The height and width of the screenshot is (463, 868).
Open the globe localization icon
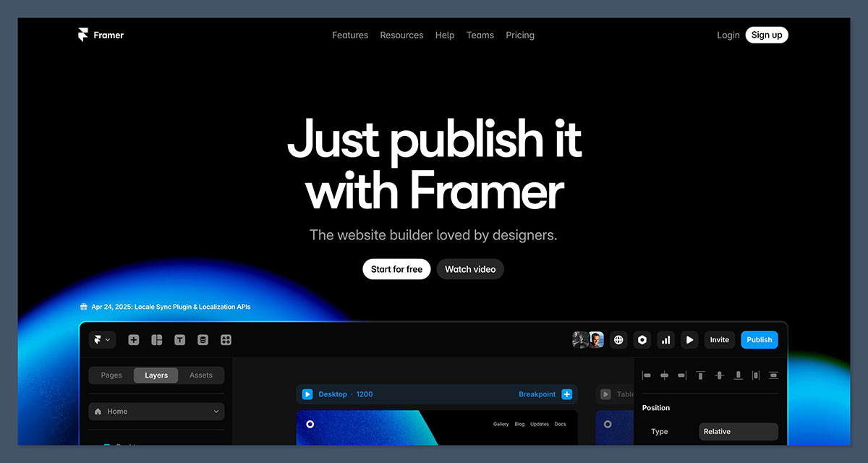tap(618, 340)
